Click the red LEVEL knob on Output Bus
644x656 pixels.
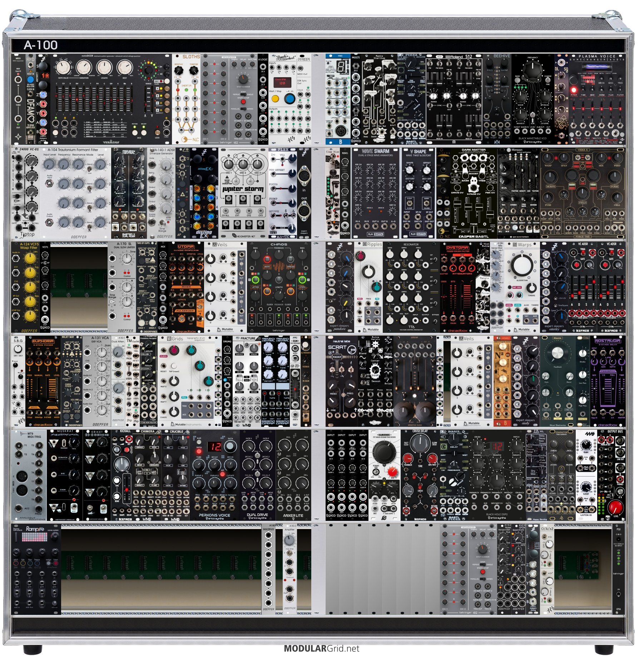point(616,507)
